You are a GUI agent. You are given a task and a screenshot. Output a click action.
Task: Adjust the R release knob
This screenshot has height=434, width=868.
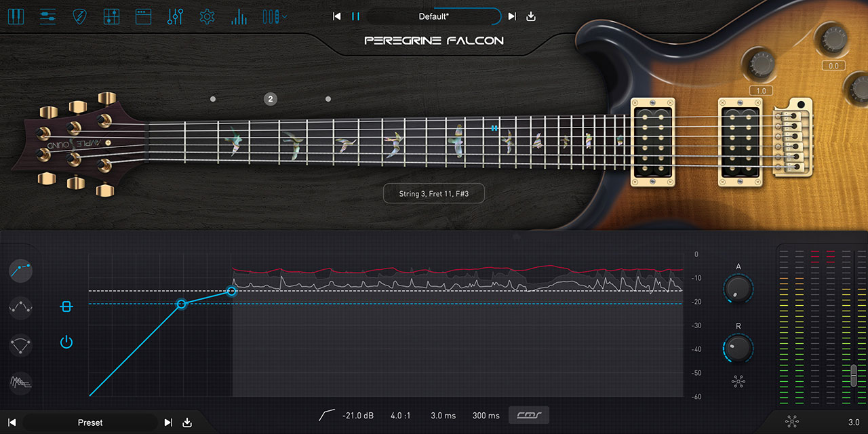point(738,349)
